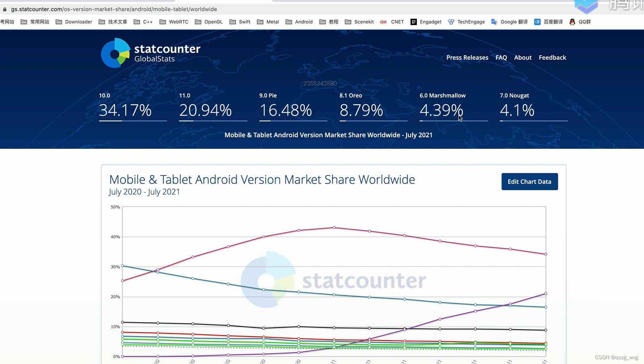Image resolution: width=644 pixels, height=364 pixels.
Task: Open the FAQ page
Action: pos(501,58)
